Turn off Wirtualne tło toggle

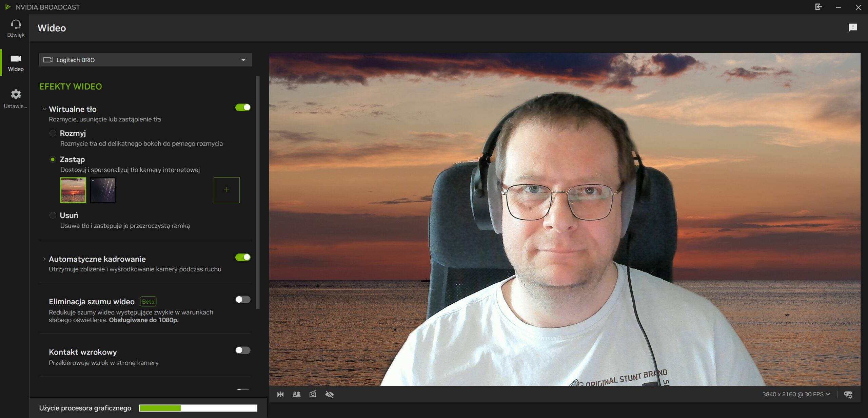coord(243,108)
